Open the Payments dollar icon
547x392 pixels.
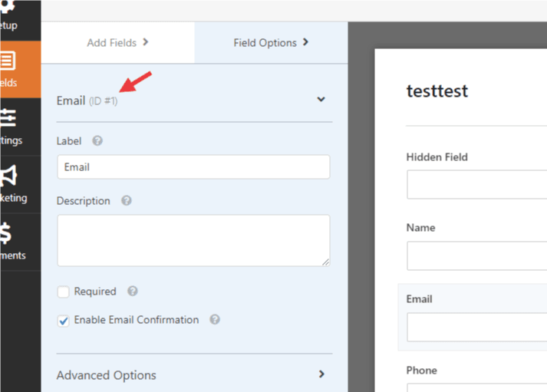5,233
